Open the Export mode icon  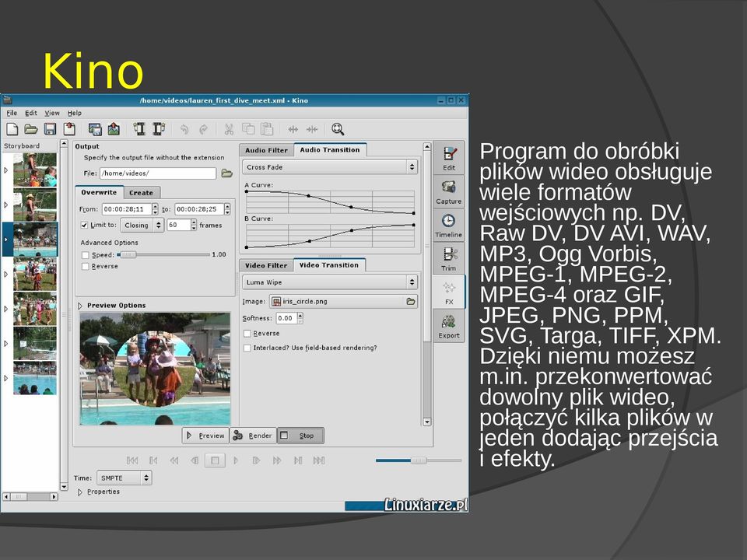(449, 326)
